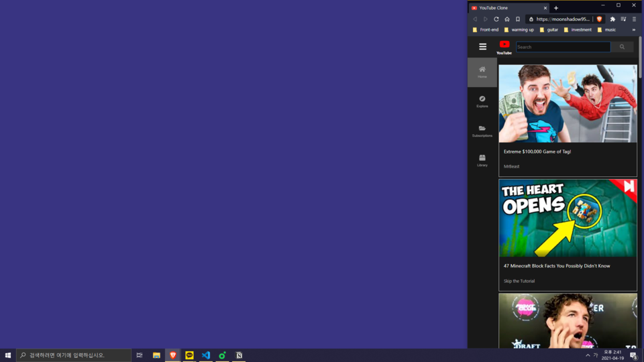Image resolution: width=644 pixels, height=362 pixels.
Task: Minimize the browser window
Action: (603, 5)
